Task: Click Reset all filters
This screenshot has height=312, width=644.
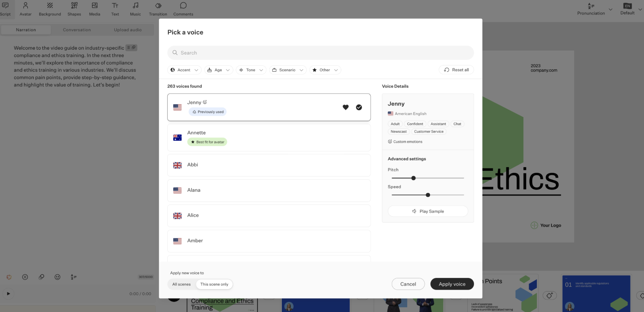Action: [456, 70]
